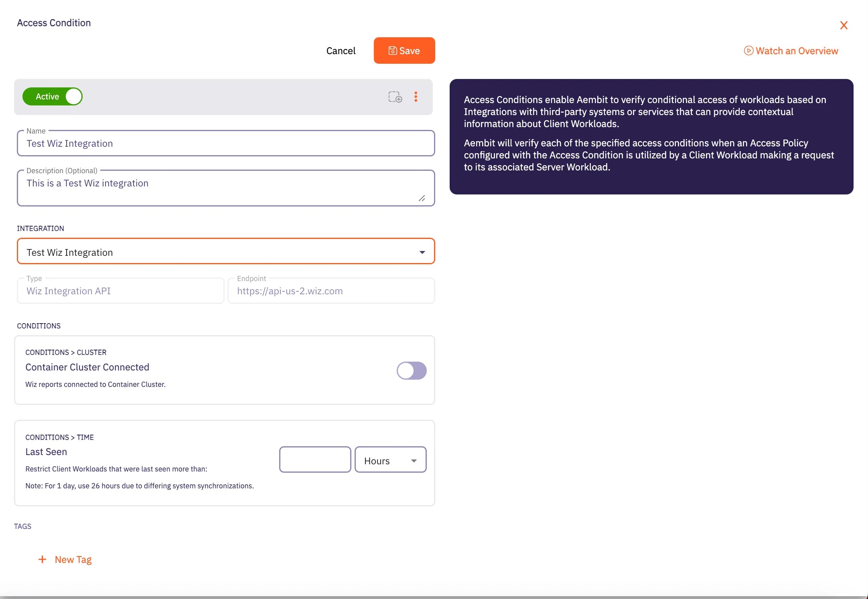The image size is (868, 599).
Task: Click the Save button
Action: tap(404, 51)
